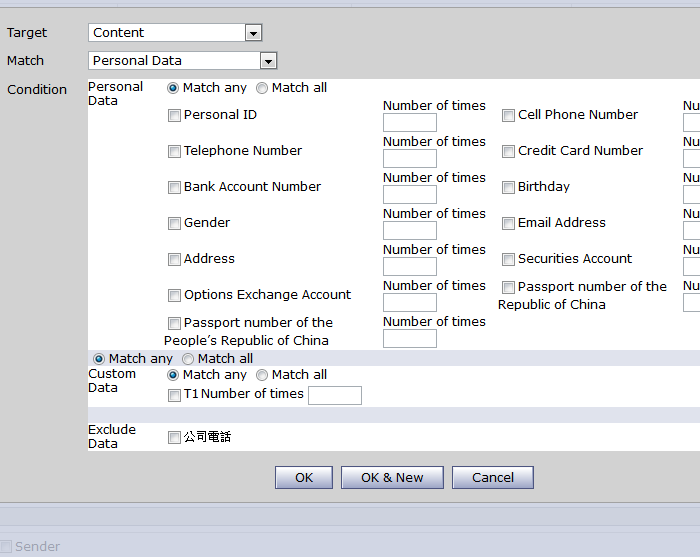The width and height of the screenshot is (700, 557).
Task: Tick the Options Exchange Account checkbox
Action: 175,295
